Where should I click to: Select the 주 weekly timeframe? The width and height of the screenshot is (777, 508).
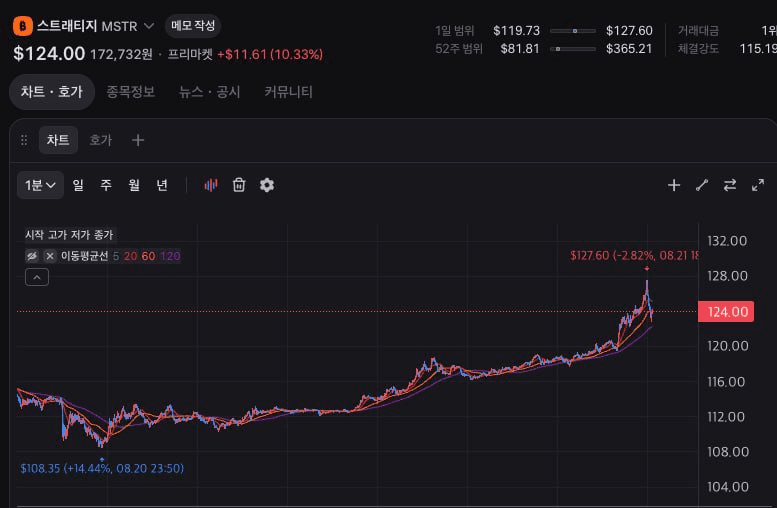(x=106, y=185)
